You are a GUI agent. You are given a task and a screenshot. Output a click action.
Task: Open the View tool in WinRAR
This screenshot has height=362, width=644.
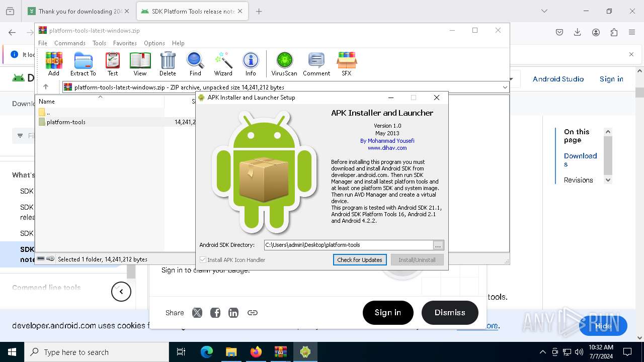(140, 64)
